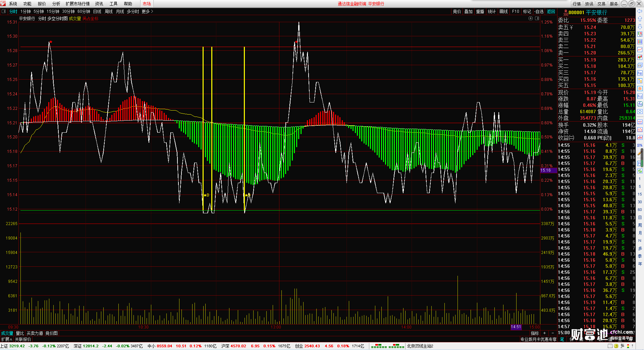Select the 15-minute shortcut in right sidebar
The width and height of the screenshot is (644, 350).
pos(640,194)
